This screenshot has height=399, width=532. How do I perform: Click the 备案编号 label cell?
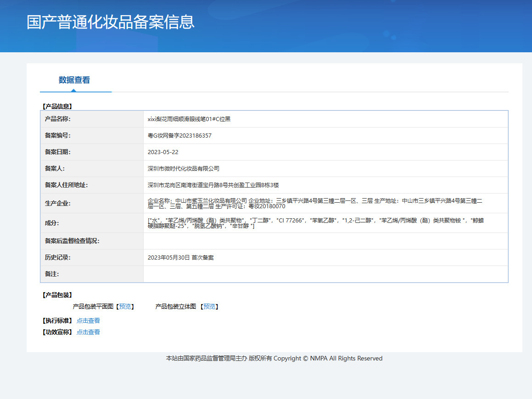pos(92,136)
